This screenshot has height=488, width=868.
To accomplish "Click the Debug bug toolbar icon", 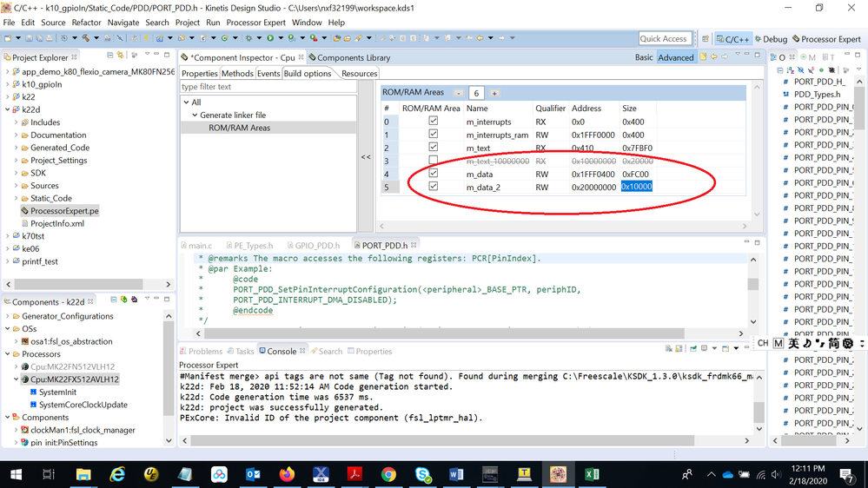I will coord(248,38).
